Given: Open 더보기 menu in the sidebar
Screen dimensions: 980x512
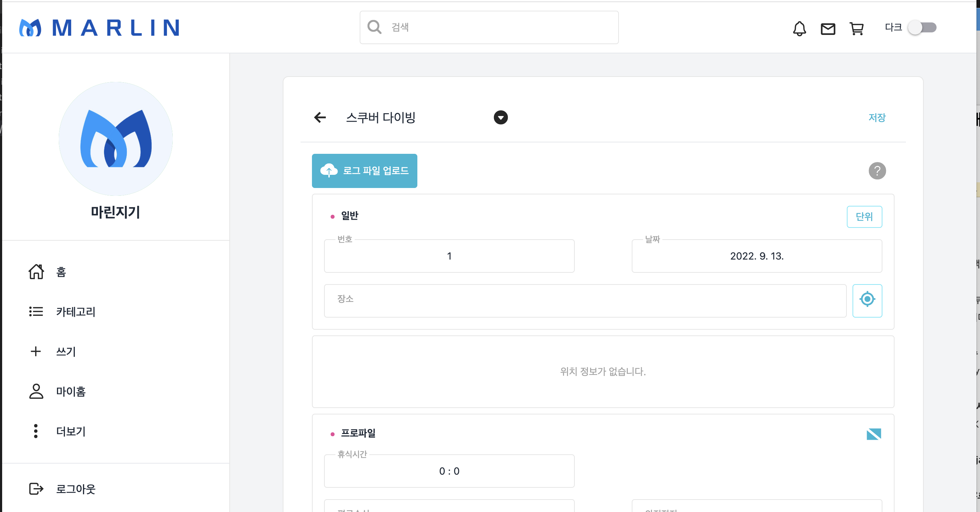Looking at the screenshot, I should pyautogui.click(x=71, y=432).
